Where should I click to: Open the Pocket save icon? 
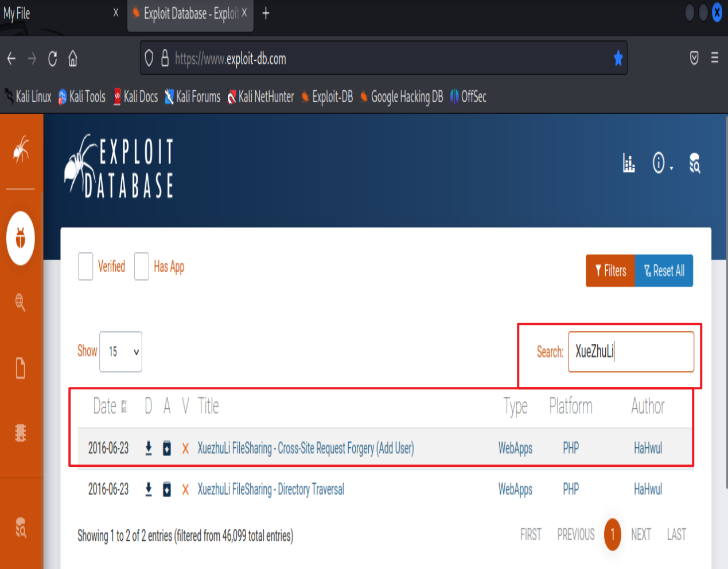[694, 58]
